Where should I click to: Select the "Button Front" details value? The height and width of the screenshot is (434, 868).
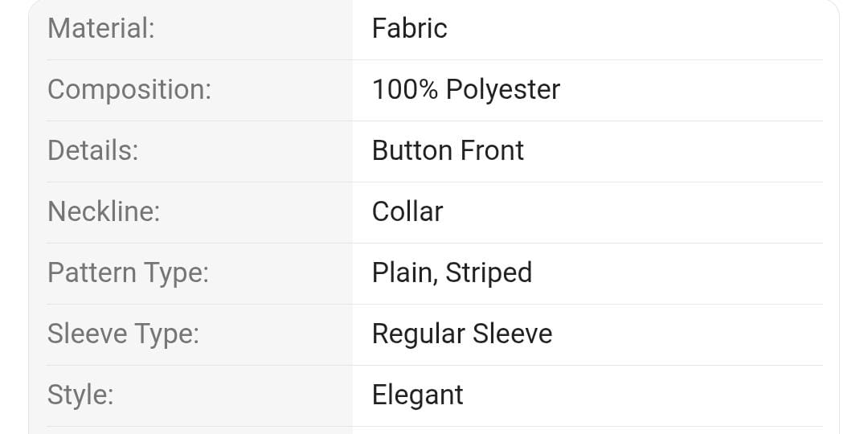[448, 151]
